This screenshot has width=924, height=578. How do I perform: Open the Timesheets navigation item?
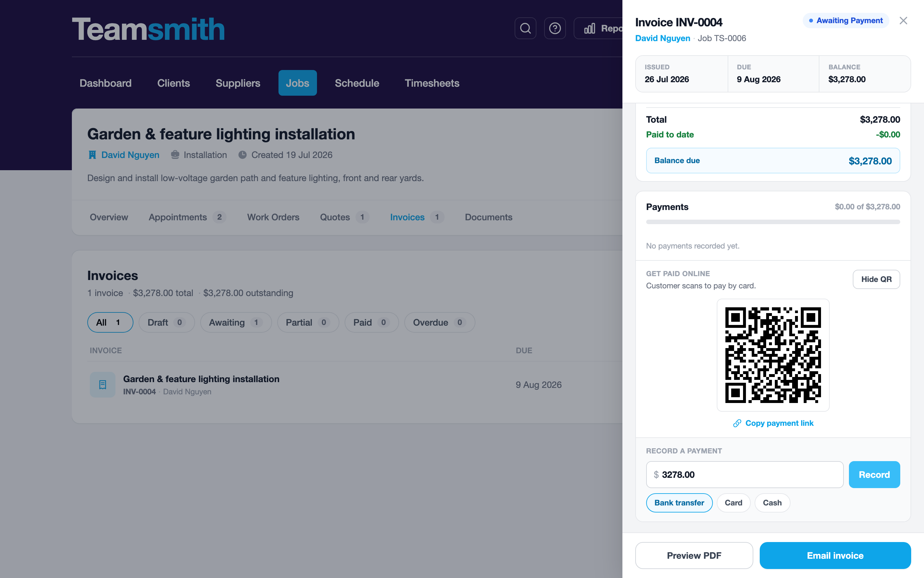[432, 83]
